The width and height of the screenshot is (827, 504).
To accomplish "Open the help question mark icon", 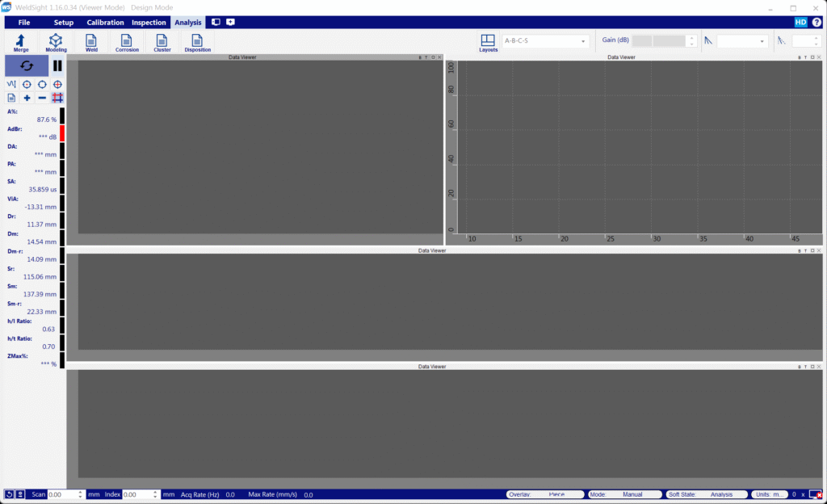I will click(817, 22).
